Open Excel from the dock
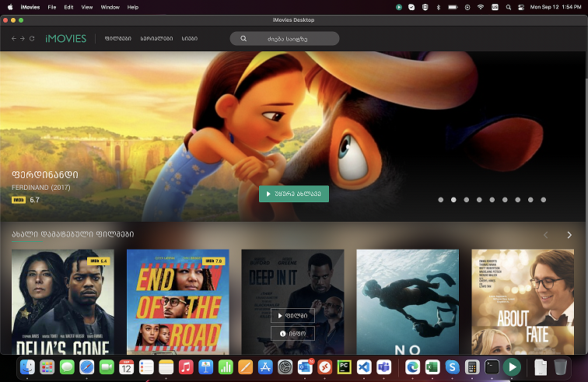The height and width of the screenshot is (382, 588). (x=432, y=367)
